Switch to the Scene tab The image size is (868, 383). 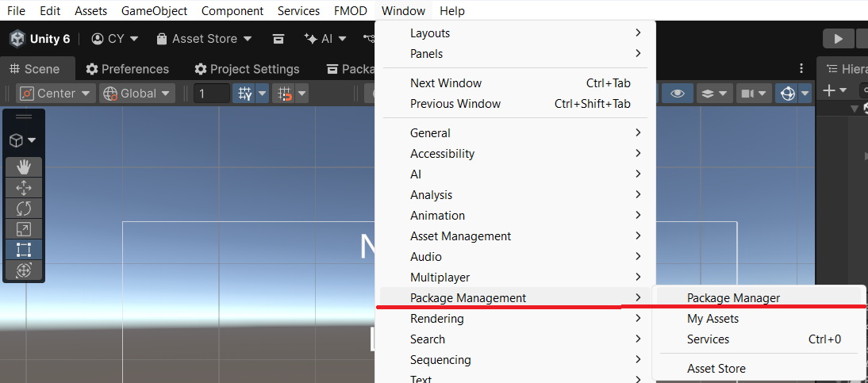(36, 69)
